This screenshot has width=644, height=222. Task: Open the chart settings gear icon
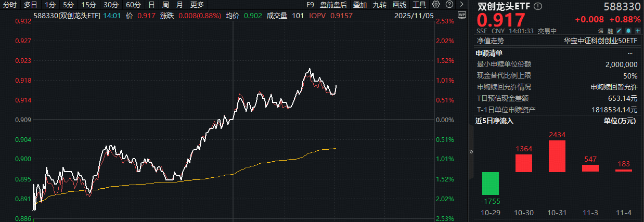click(436, 5)
